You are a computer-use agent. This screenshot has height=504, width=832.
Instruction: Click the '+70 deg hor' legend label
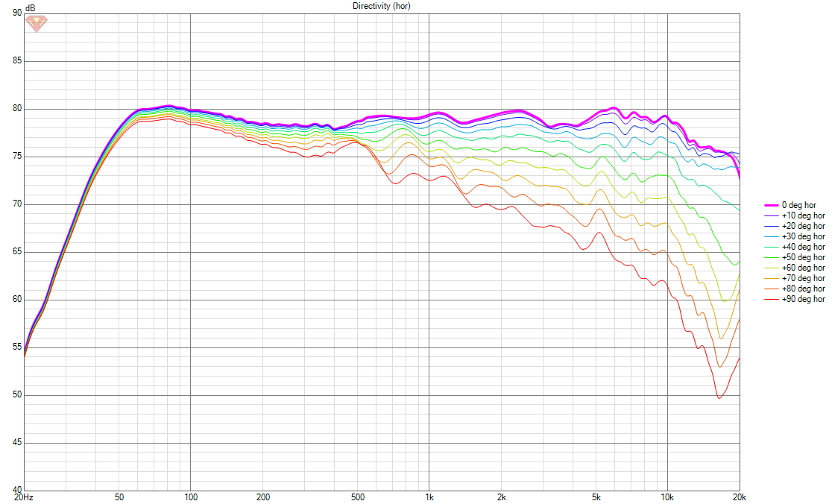pos(804,278)
